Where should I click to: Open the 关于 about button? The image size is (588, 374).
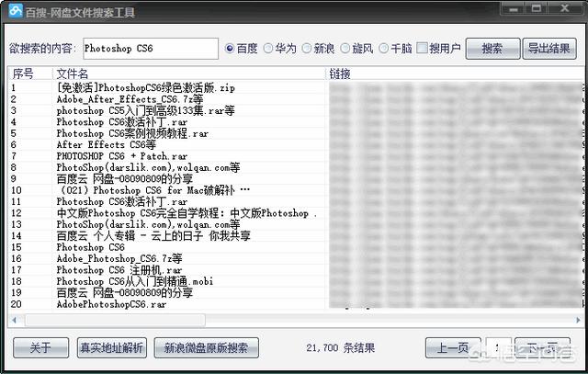tap(40, 347)
